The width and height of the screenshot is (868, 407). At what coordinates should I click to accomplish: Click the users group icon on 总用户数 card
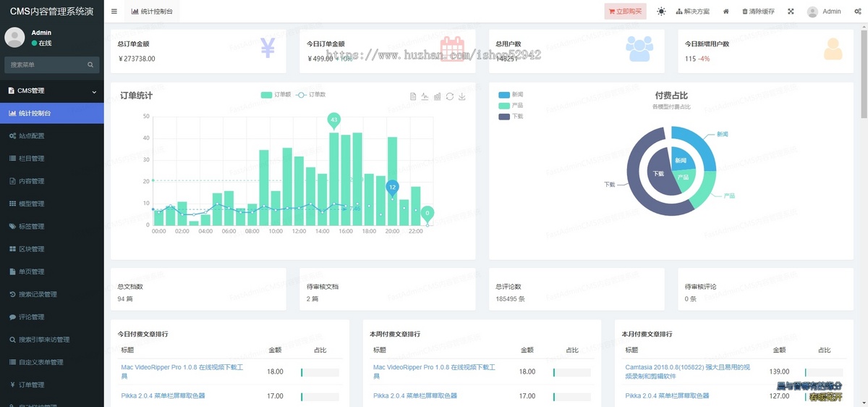pos(639,48)
